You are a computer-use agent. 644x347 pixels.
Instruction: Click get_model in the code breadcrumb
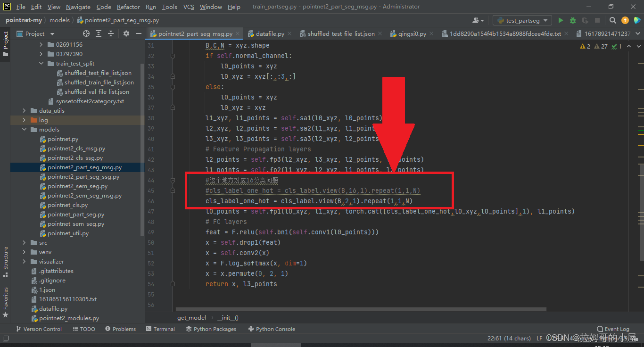pos(191,318)
